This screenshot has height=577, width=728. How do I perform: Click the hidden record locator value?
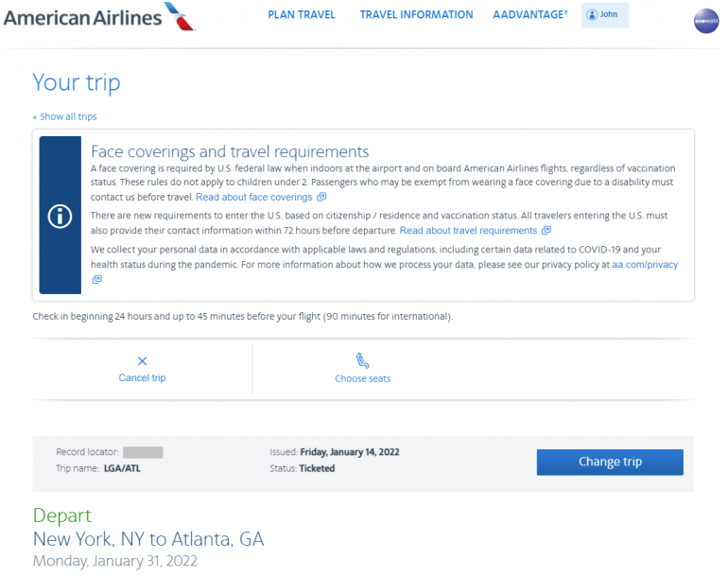(x=143, y=452)
